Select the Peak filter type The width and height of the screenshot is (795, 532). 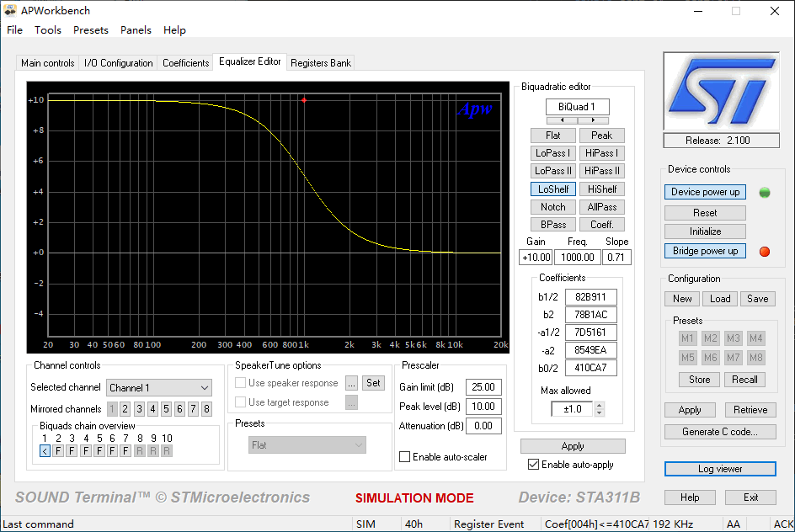coord(602,136)
